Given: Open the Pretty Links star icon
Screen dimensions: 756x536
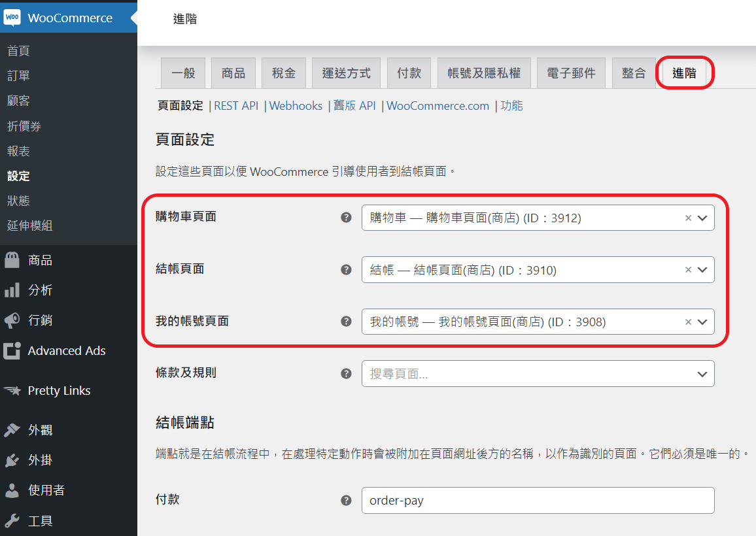Looking at the screenshot, I should click(12, 390).
